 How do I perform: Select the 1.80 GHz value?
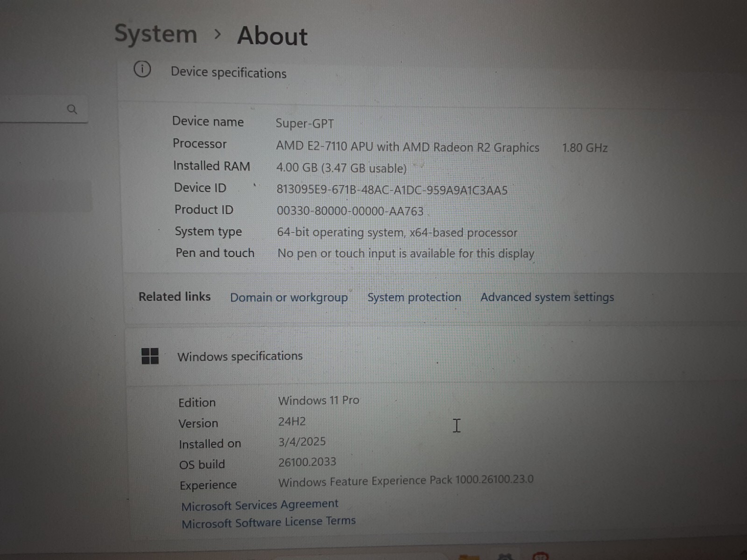[585, 148]
